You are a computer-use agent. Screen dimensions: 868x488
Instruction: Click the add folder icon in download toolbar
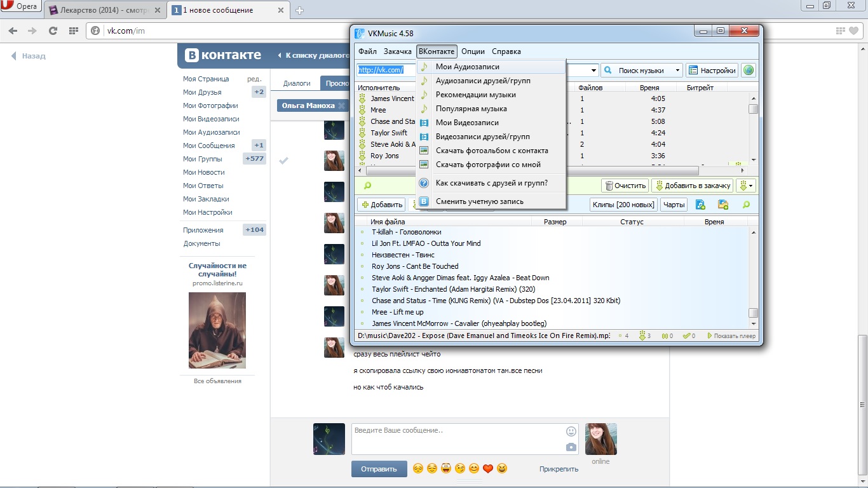(x=723, y=205)
